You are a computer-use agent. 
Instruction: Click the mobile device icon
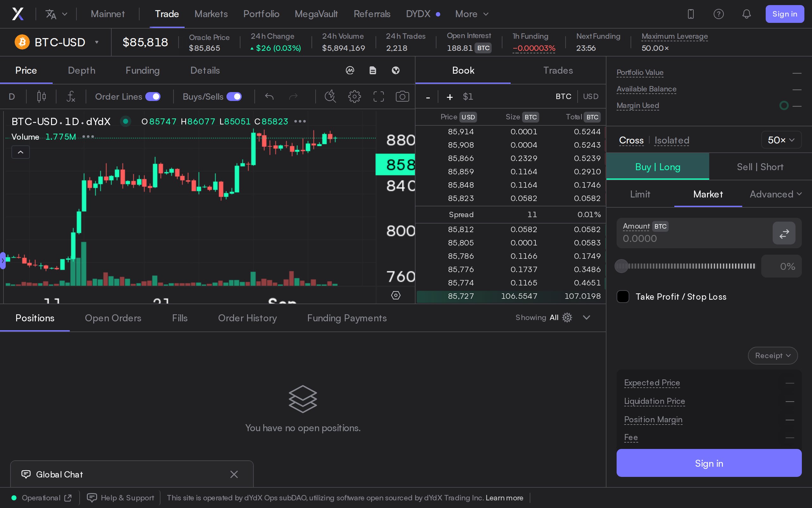click(x=691, y=14)
